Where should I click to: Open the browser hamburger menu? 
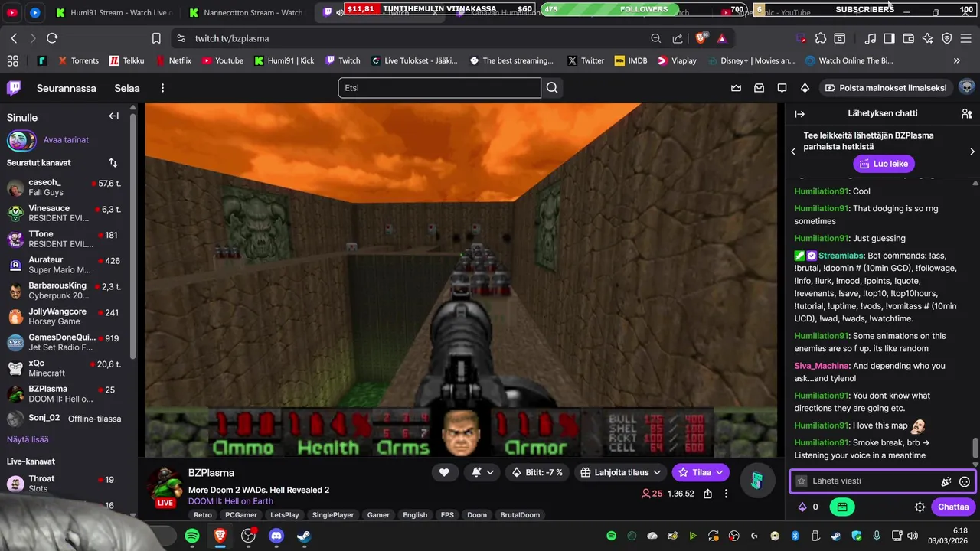967,38
